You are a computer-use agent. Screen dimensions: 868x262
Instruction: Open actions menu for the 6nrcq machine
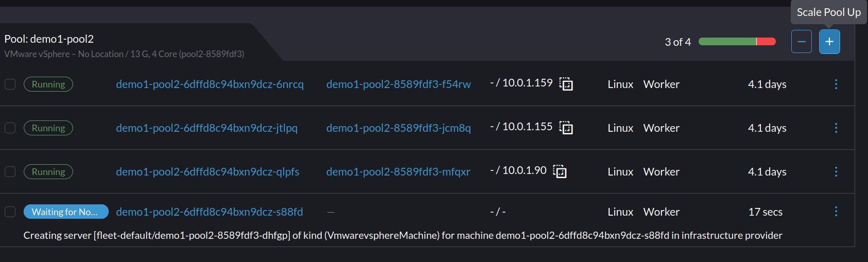[x=836, y=84]
